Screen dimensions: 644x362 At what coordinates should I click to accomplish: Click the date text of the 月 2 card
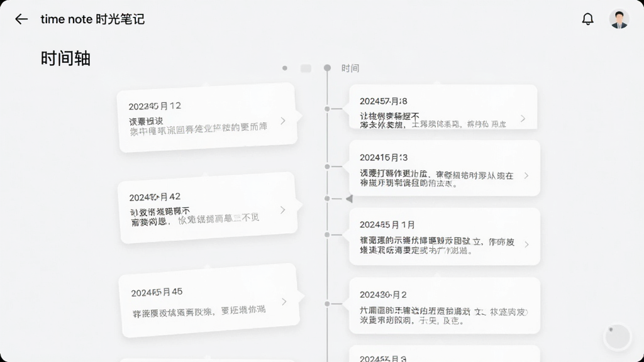point(383,295)
